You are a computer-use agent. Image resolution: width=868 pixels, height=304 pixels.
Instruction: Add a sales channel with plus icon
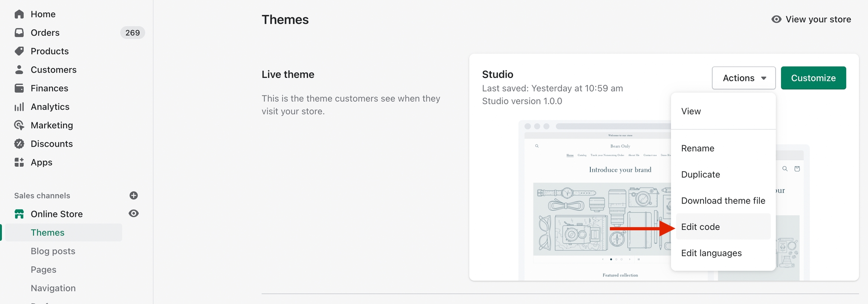[133, 196]
